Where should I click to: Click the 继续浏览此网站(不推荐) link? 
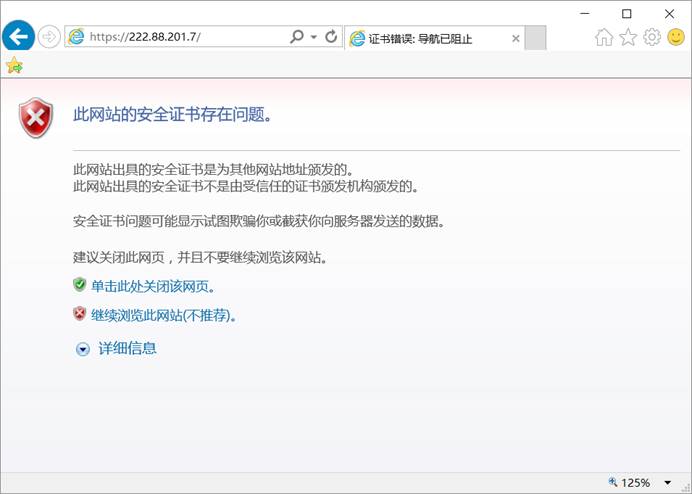[163, 315]
